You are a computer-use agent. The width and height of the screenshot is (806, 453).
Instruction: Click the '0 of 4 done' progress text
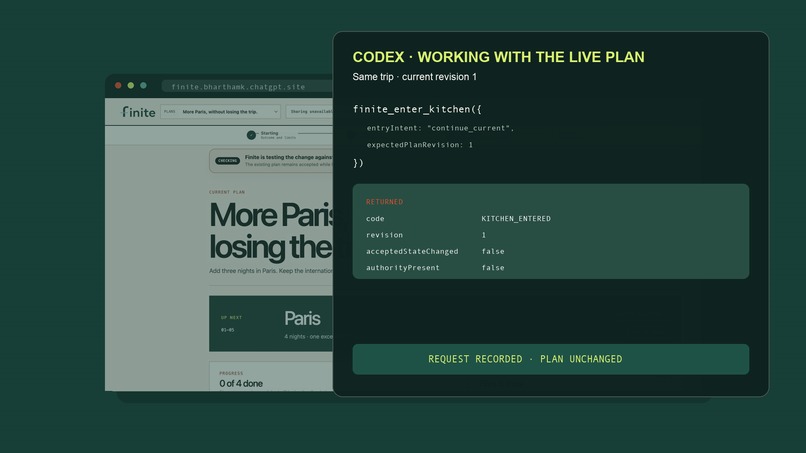pos(241,384)
